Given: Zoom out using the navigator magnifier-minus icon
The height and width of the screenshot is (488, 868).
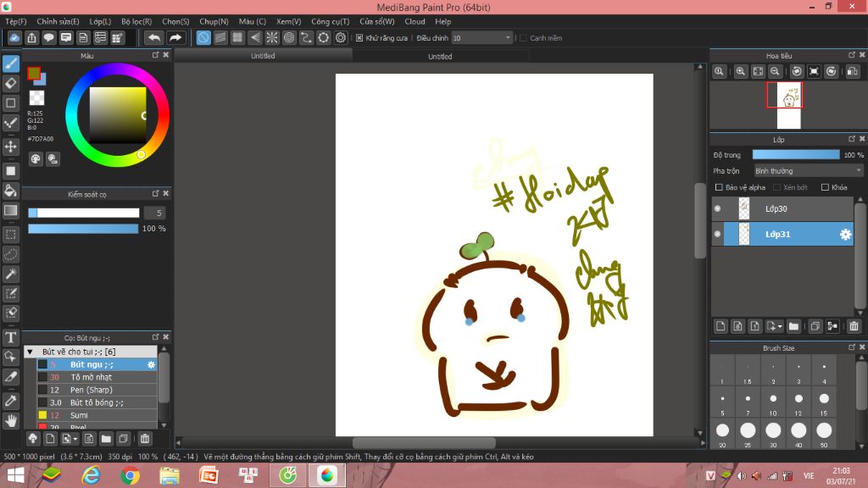Looking at the screenshot, I should tap(775, 71).
